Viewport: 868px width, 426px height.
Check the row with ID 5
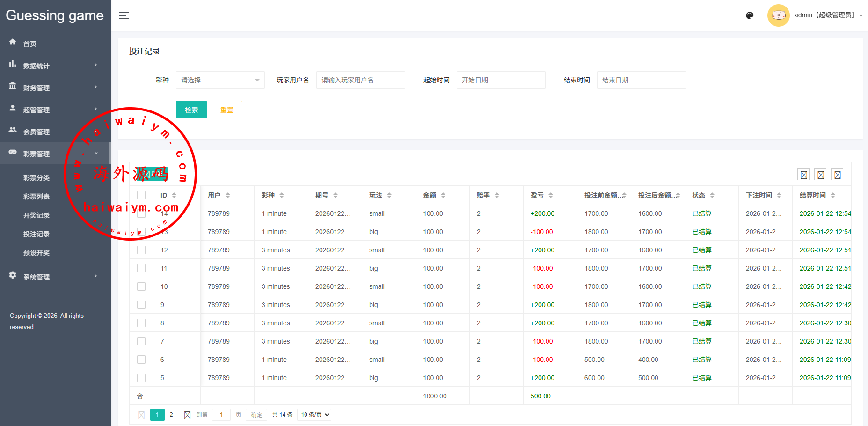click(x=141, y=378)
